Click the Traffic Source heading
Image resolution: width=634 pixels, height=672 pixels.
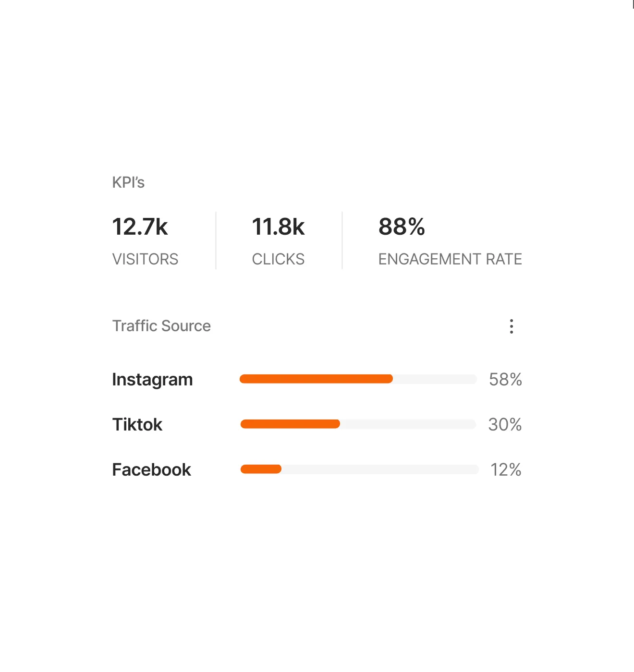click(161, 326)
